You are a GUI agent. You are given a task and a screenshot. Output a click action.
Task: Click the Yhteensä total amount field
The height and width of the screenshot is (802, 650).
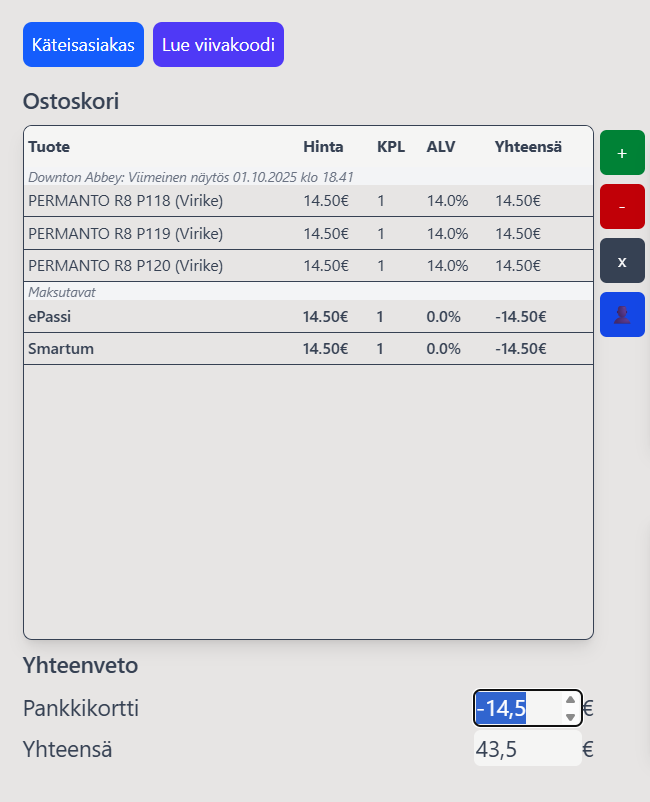tap(527, 749)
